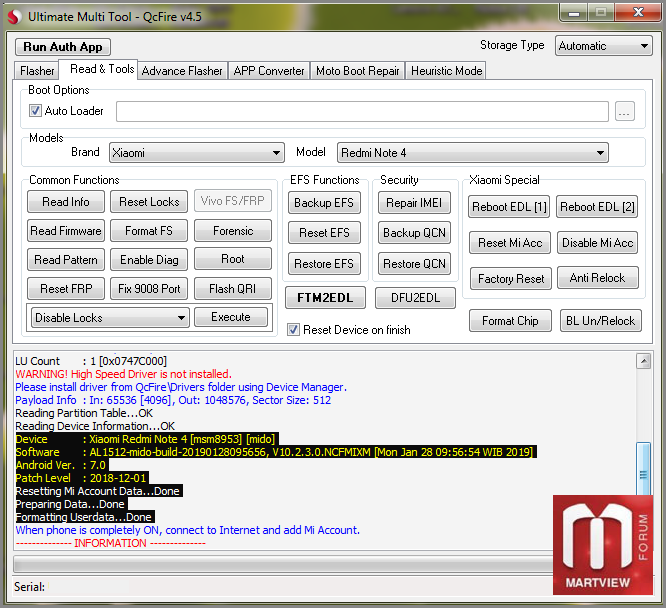Click the 'Resetting Mi Account Data...Done' log line
The width and height of the screenshot is (666, 608).
(x=99, y=491)
